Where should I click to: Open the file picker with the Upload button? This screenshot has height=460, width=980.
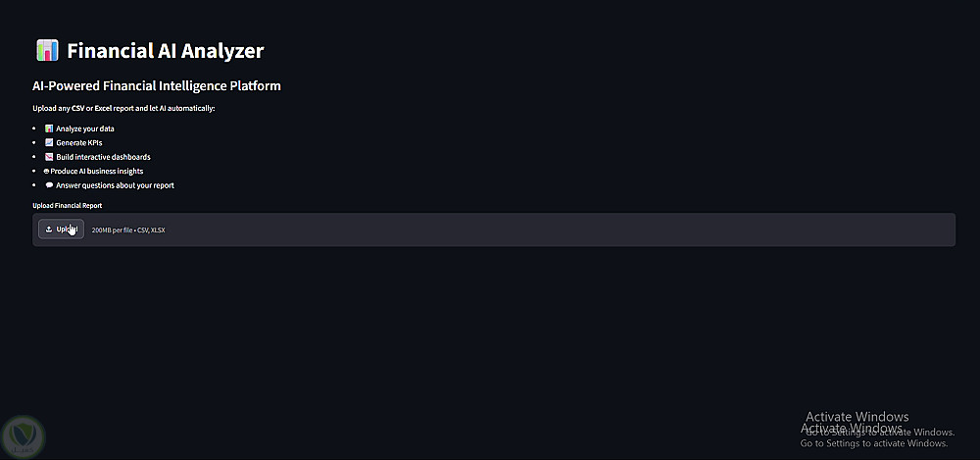pos(61,230)
